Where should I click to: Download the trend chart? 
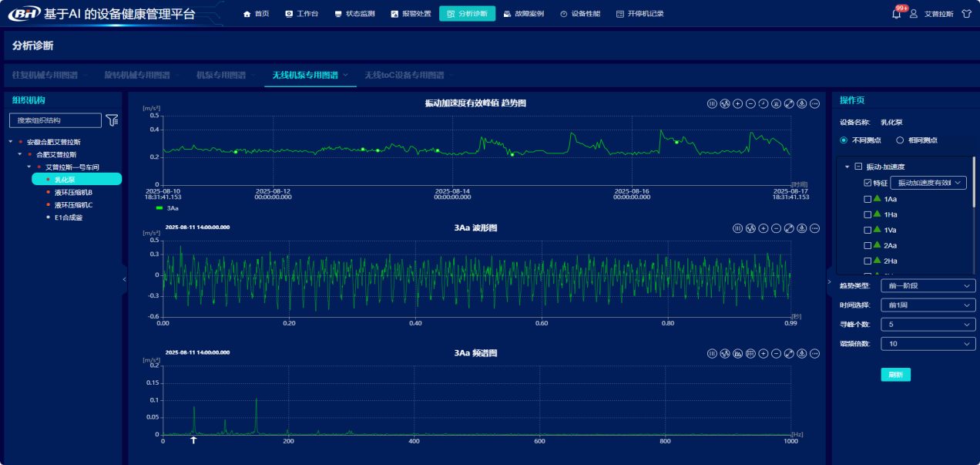[x=801, y=104]
